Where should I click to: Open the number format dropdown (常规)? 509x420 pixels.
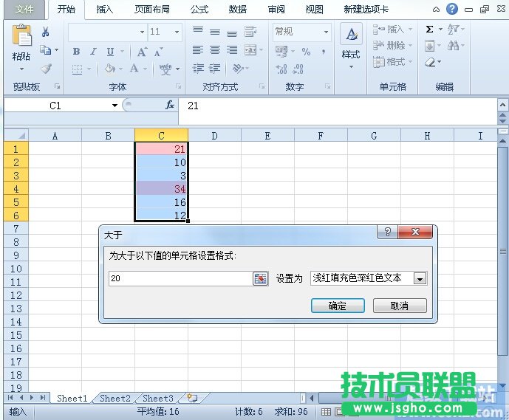[326, 32]
